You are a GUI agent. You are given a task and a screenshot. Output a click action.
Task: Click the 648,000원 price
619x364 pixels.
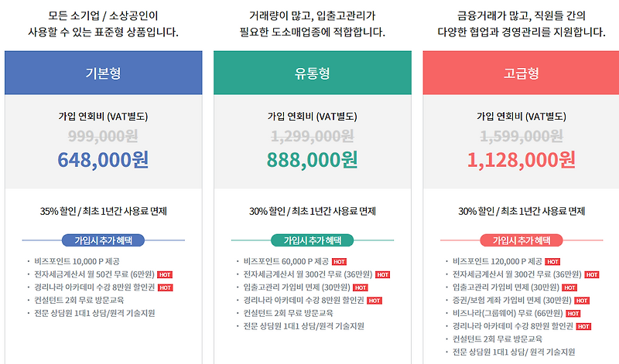point(103,160)
